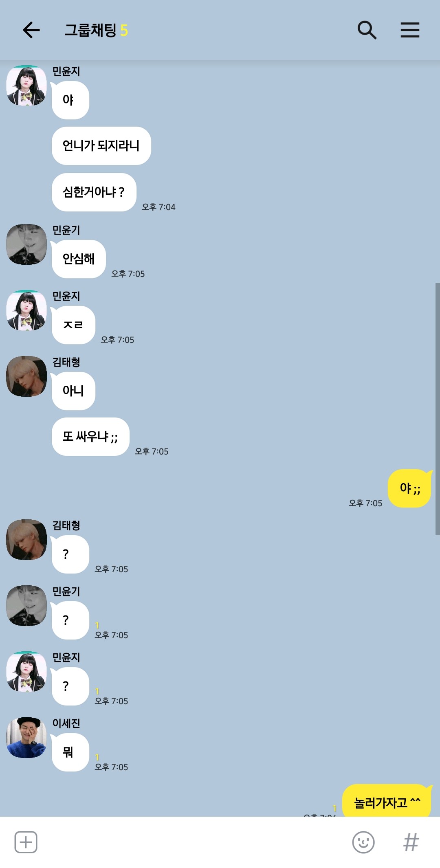The width and height of the screenshot is (440, 868).
Task: Open 이세진's profile picture
Action: [x=26, y=738]
